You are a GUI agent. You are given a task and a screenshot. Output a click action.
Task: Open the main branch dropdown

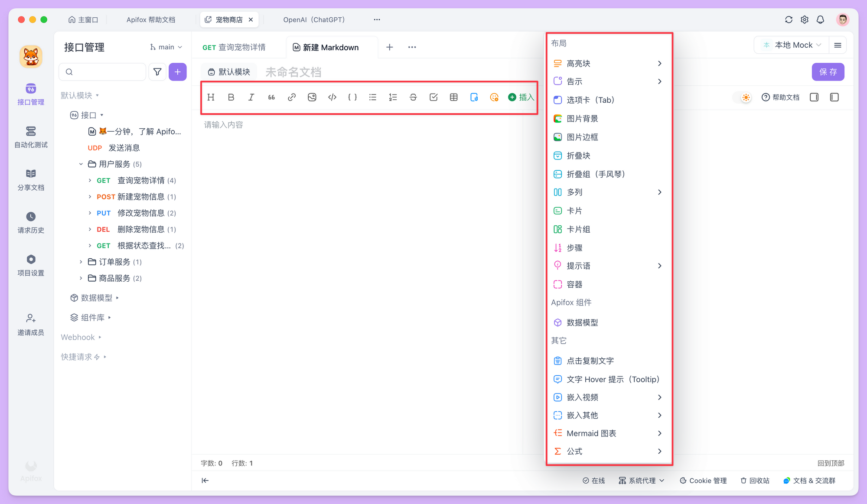(x=166, y=47)
